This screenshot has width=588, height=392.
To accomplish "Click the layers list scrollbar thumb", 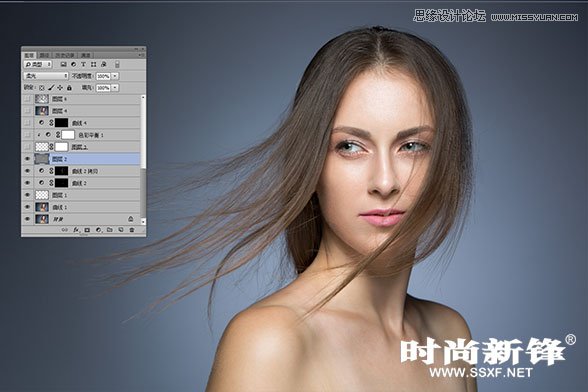I will tap(143, 193).
